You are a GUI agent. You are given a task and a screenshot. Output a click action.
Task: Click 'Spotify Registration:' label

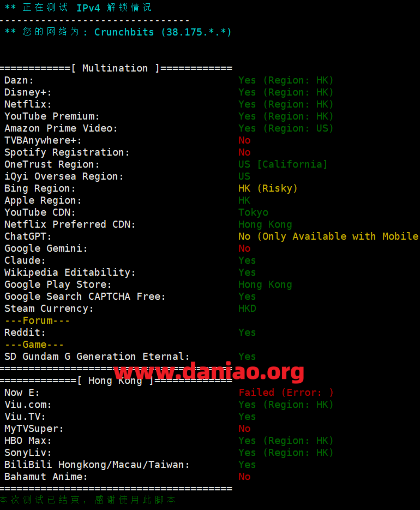click(67, 152)
